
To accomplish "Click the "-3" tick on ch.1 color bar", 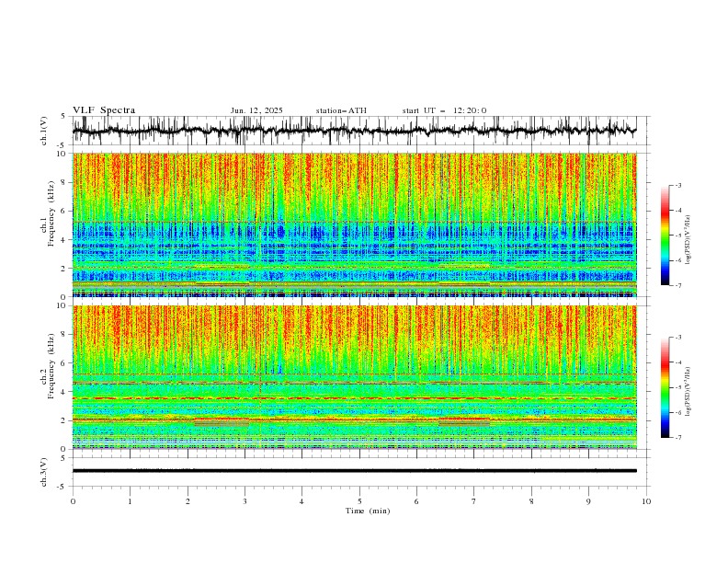I will click(x=678, y=186).
